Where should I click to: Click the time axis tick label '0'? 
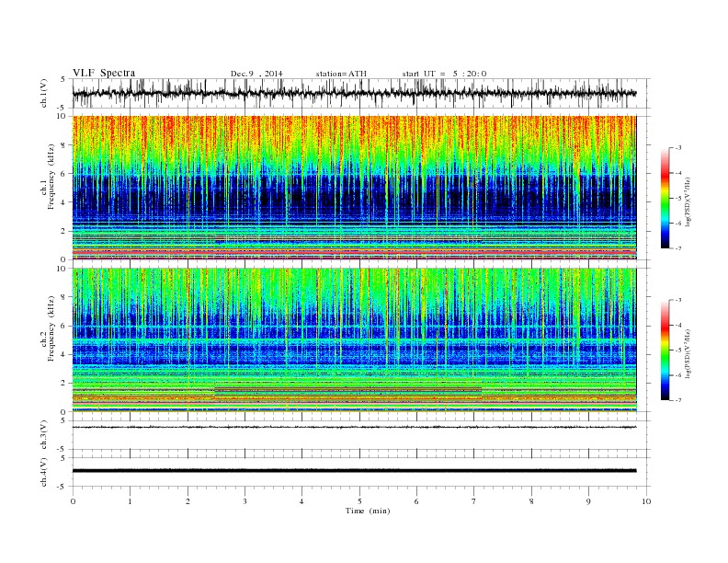pyautogui.click(x=73, y=501)
